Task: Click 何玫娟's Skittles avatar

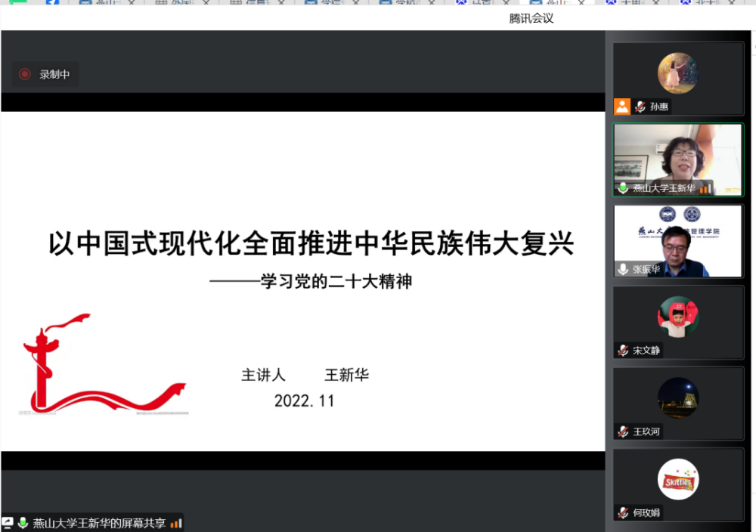Action: click(x=677, y=479)
